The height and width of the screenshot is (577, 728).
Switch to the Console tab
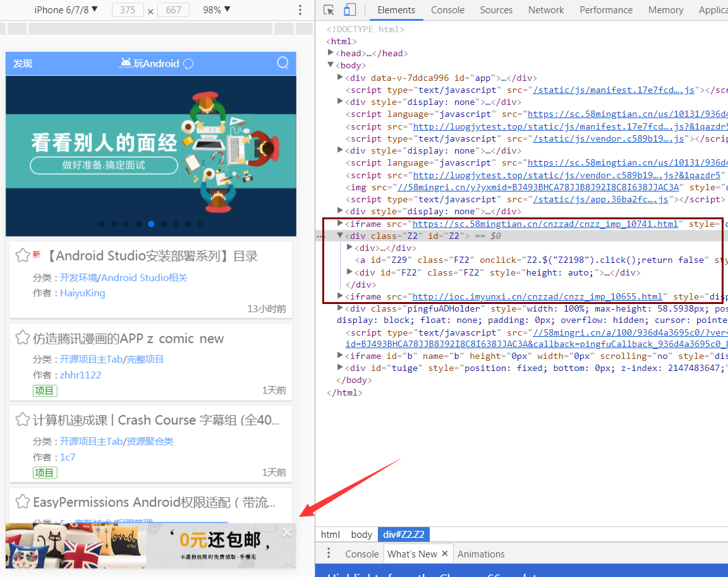click(x=447, y=9)
